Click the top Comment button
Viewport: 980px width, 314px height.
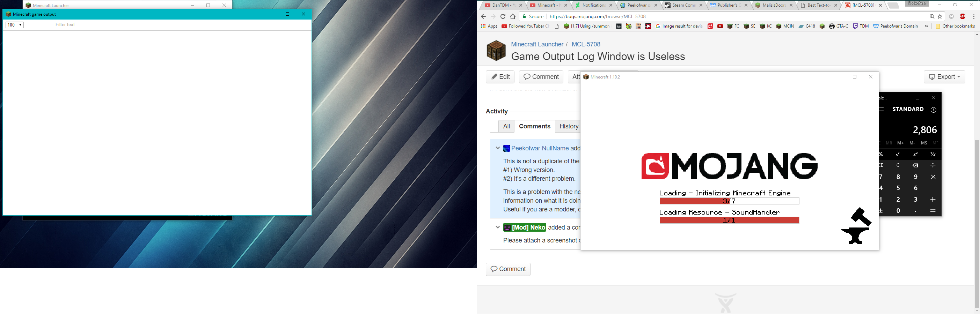click(541, 77)
